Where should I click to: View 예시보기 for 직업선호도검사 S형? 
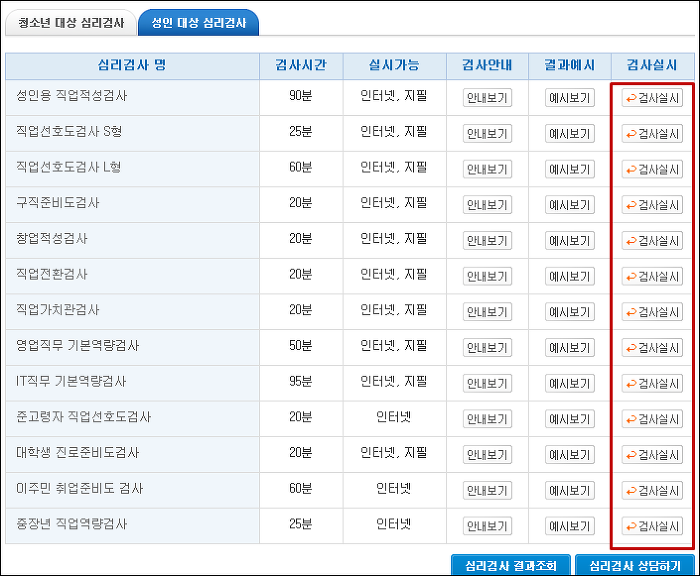point(570,134)
